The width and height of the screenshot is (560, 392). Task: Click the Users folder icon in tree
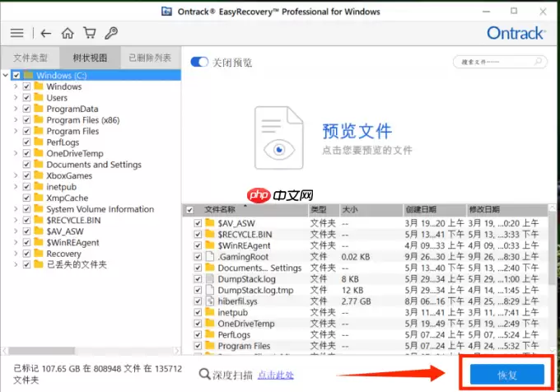(39, 97)
